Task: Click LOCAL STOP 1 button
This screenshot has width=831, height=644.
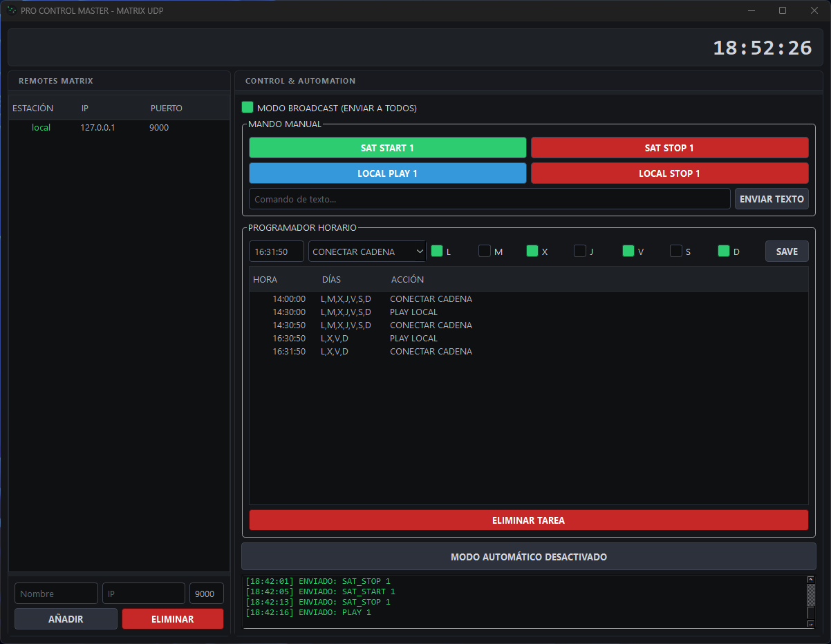Action: [x=669, y=173]
